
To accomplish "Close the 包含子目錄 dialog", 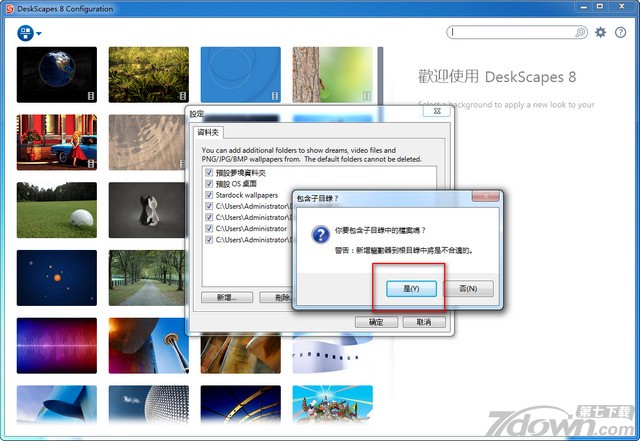I will pos(486,196).
